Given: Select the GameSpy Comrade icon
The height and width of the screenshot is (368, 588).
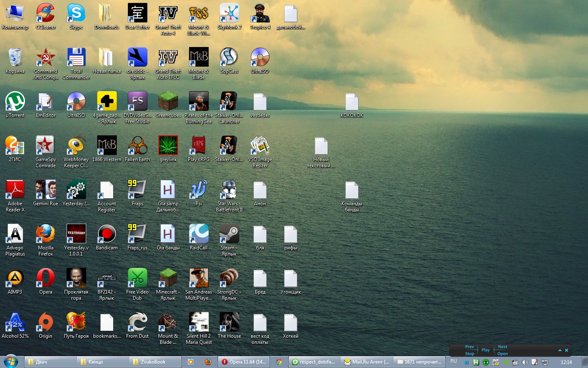Looking at the screenshot, I should tap(46, 146).
